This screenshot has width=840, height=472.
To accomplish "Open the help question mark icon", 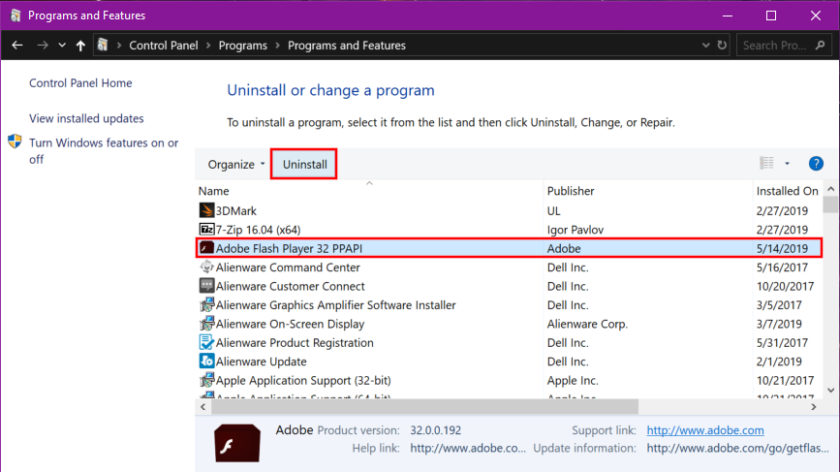I will pos(815,163).
